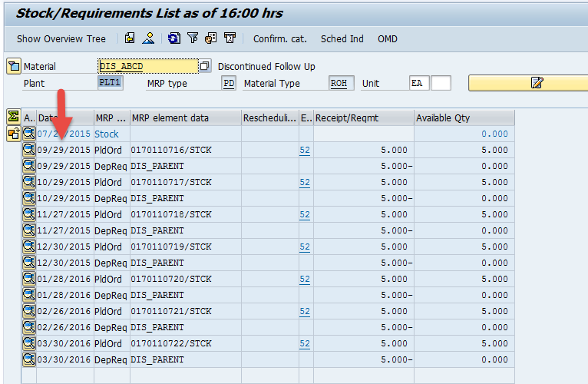Select the Confirm. cat. toolbar option
Image resolution: width=588 pixels, height=384 pixels.
tap(280, 38)
